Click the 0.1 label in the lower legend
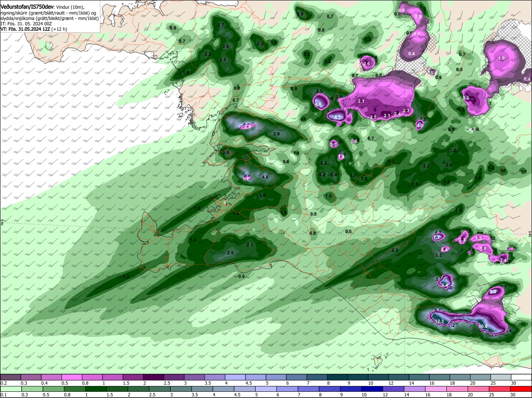Viewport: 532px width, 398px height. point(3,395)
